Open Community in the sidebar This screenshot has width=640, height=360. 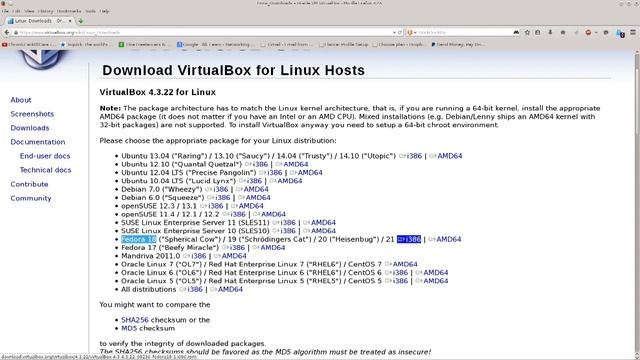click(31, 198)
